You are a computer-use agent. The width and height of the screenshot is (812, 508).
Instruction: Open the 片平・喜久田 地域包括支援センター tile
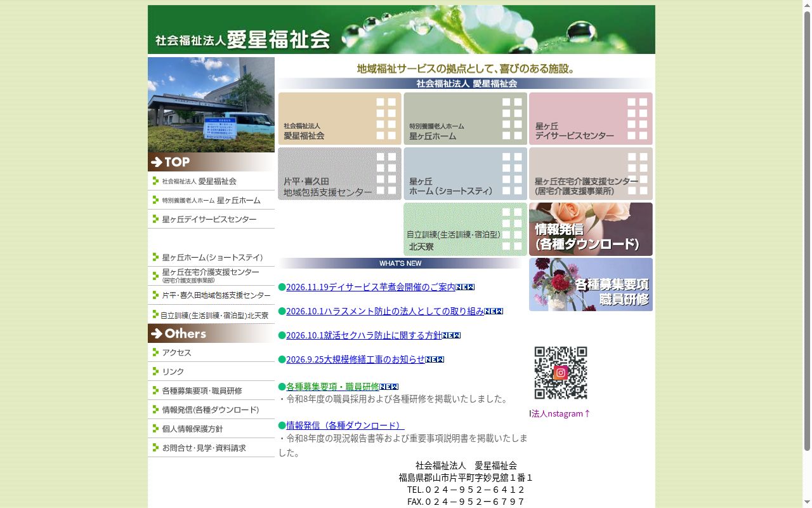click(x=340, y=174)
